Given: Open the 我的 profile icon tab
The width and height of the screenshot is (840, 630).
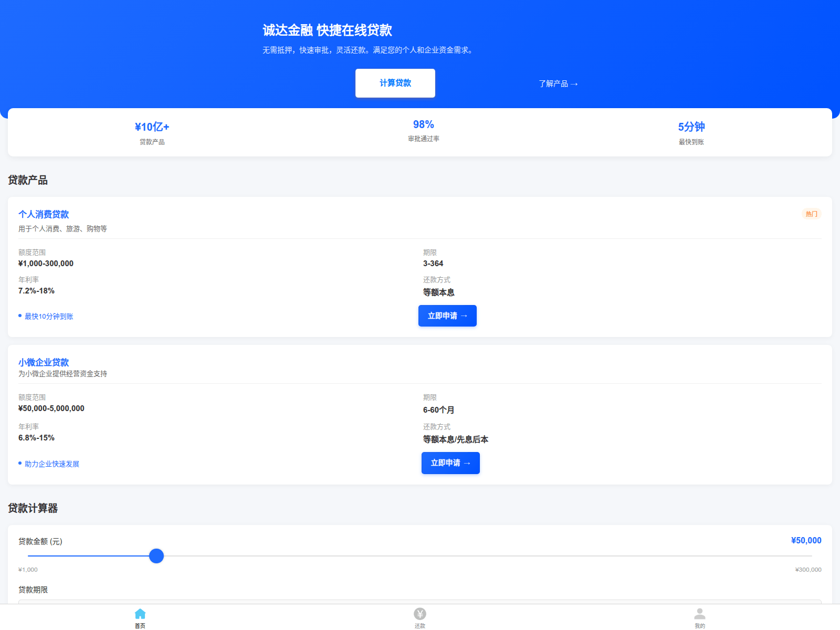Looking at the screenshot, I should pos(700,618).
